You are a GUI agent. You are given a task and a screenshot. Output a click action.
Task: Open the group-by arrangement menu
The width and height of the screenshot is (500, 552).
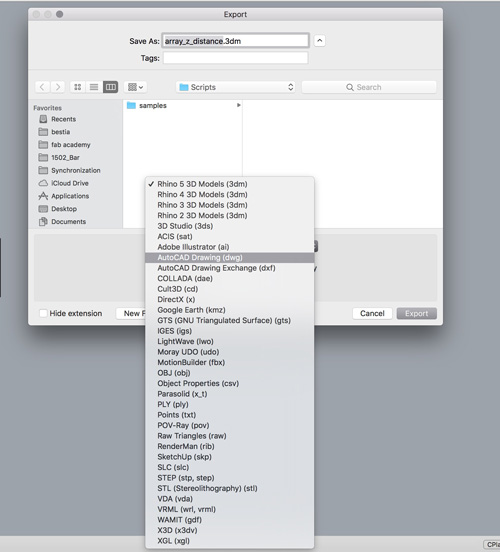click(x=136, y=87)
